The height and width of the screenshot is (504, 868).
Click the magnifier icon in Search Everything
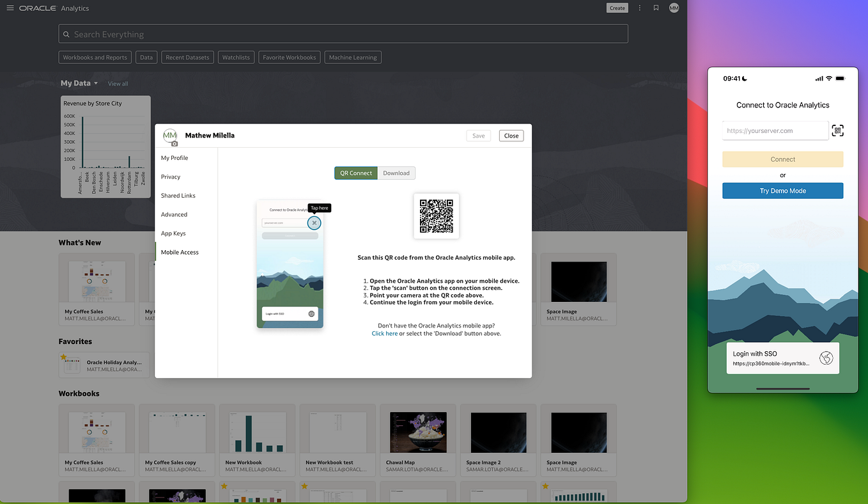[x=66, y=33]
